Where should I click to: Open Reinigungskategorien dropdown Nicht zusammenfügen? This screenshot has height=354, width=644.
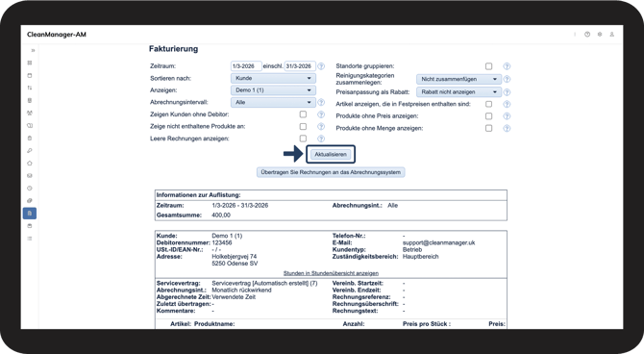458,79
